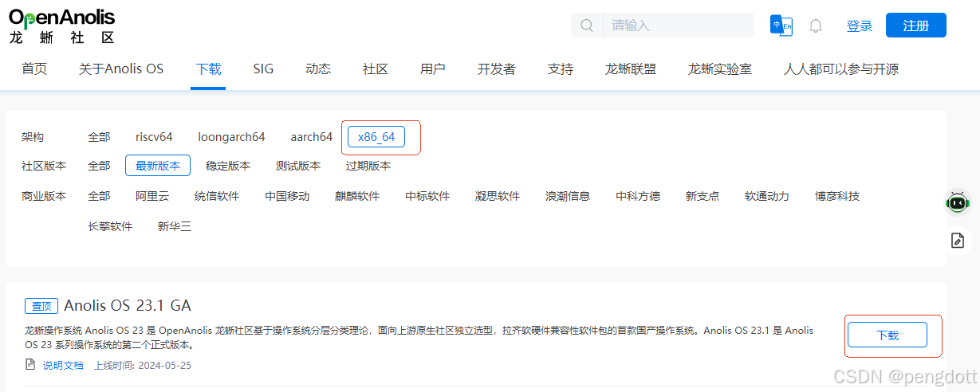Filter commercial version by 博彦科技
Viewport: 980px width, 392px height.
[x=837, y=196]
